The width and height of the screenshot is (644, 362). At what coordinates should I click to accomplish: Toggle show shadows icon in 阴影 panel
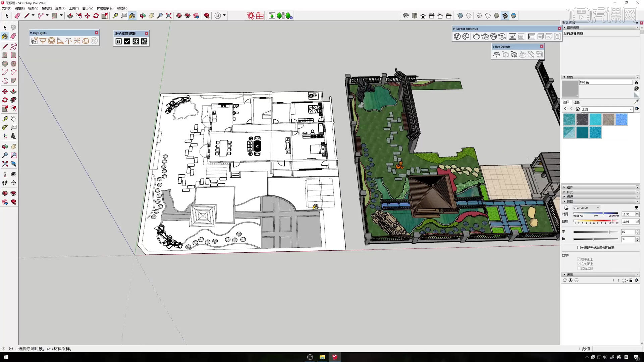tap(566, 208)
